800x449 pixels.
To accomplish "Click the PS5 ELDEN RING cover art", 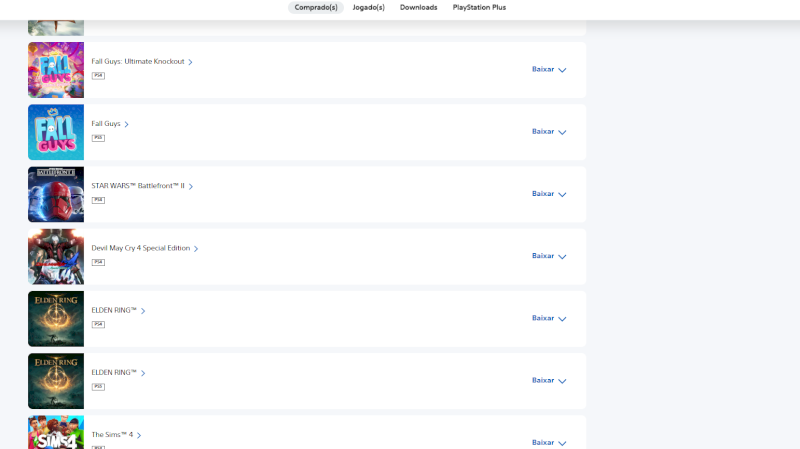I will (56, 381).
